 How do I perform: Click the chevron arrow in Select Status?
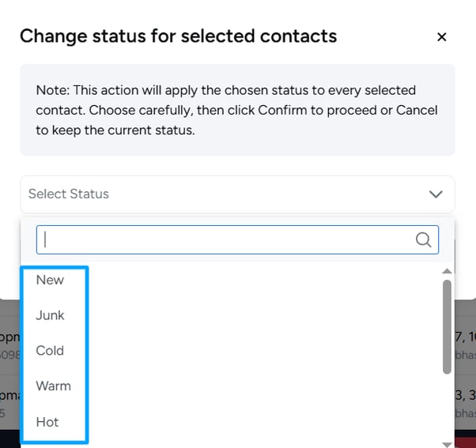point(436,194)
